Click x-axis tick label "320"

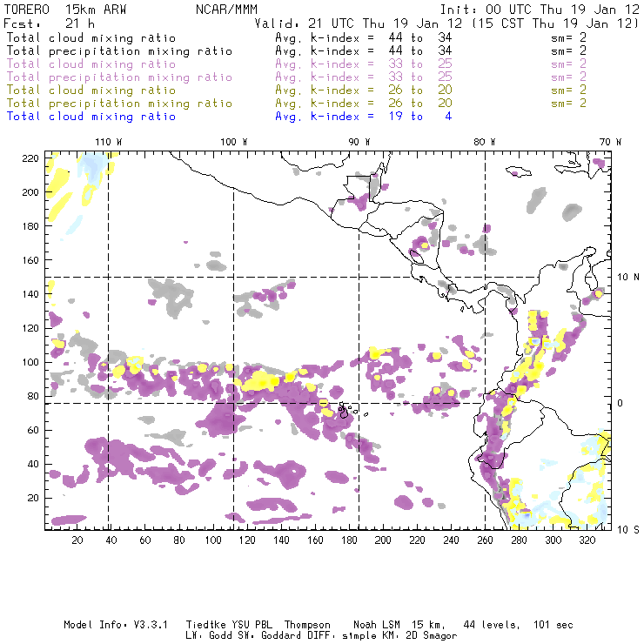pos(587,540)
